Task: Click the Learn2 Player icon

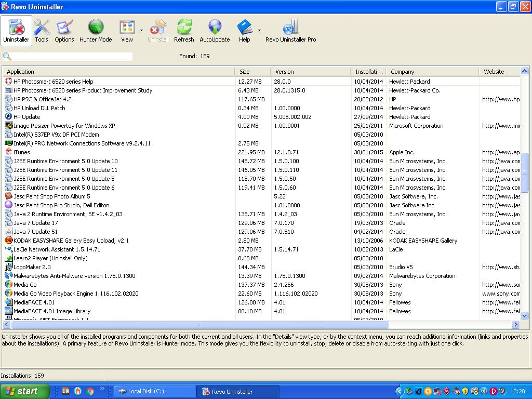Action: tap(8, 258)
